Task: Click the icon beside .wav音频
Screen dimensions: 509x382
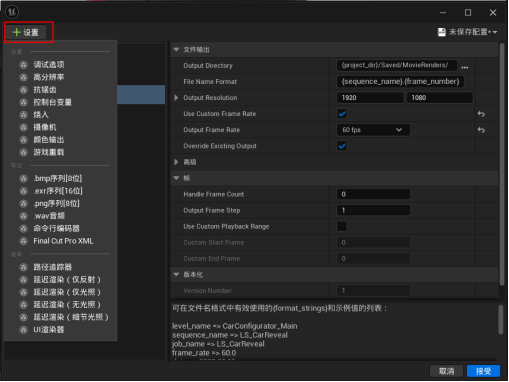Action: click(23, 216)
